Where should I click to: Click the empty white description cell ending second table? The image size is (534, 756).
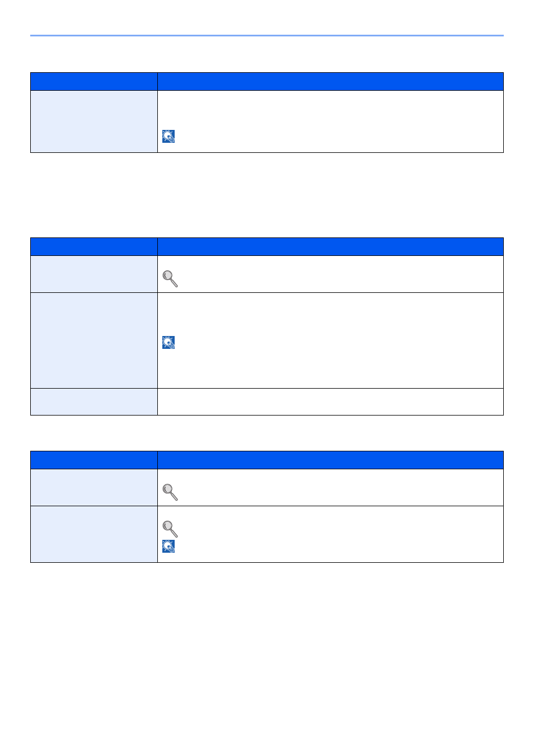pos(330,402)
